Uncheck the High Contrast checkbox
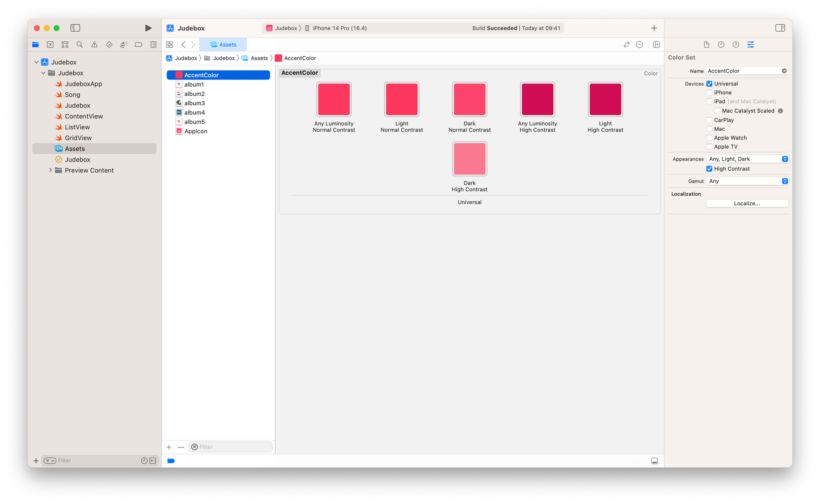The width and height of the screenshot is (820, 504). pyautogui.click(x=709, y=169)
